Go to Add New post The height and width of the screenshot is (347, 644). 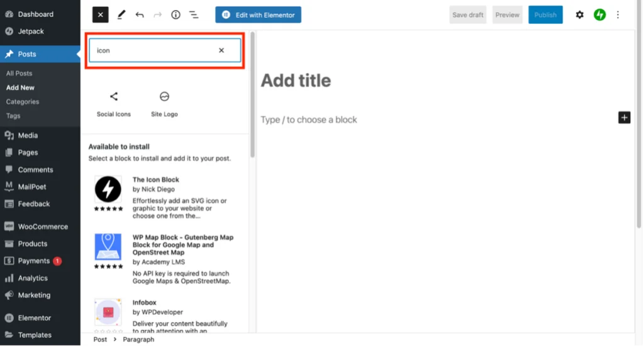click(20, 87)
